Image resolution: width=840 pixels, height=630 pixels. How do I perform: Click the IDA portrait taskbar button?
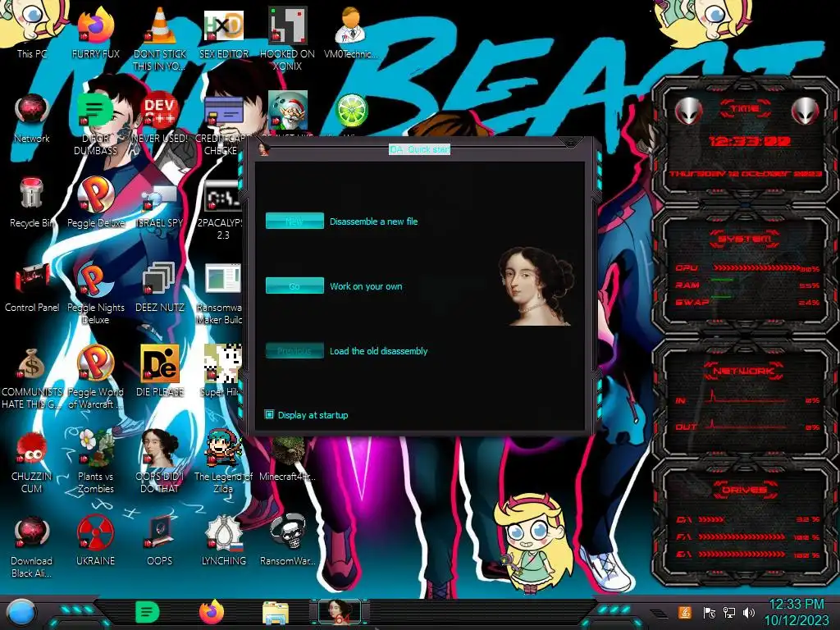(339, 612)
